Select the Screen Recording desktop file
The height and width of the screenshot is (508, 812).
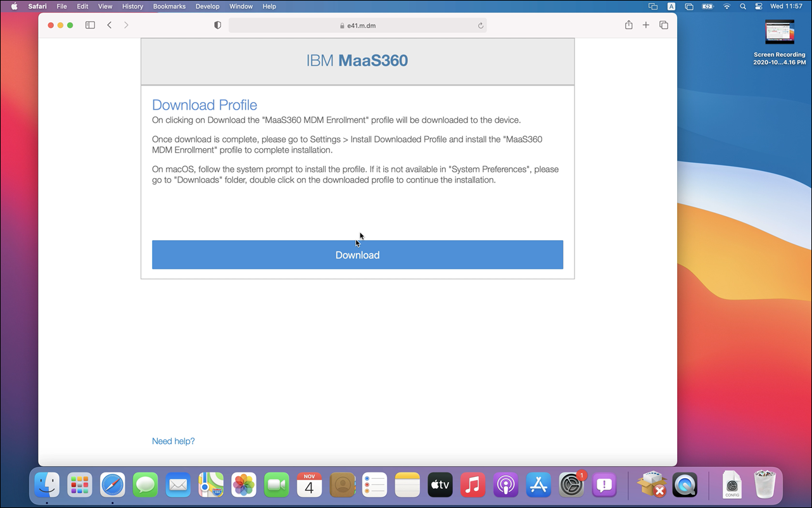click(780, 42)
